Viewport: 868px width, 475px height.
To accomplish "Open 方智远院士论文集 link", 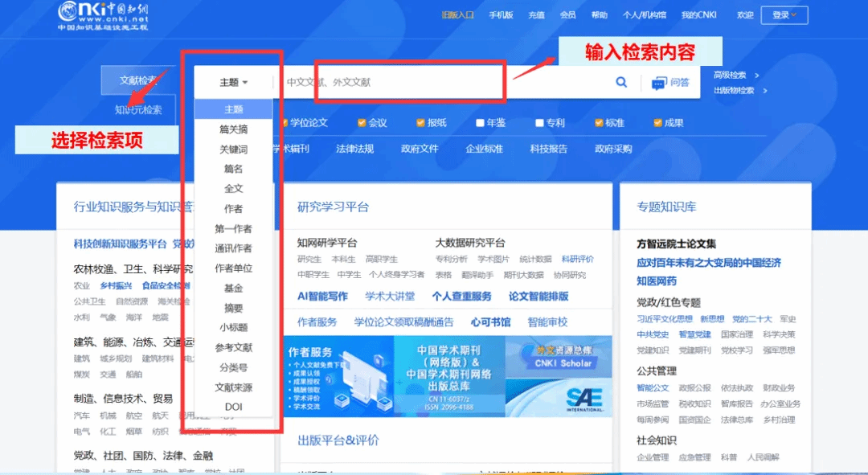I will point(677,244).
